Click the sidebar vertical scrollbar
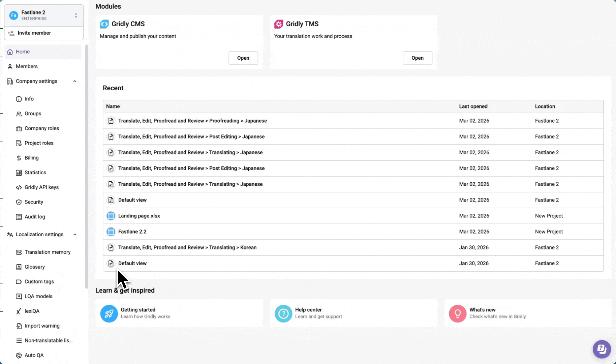This screenshot has width=616, height=364. tap(86, 169)
